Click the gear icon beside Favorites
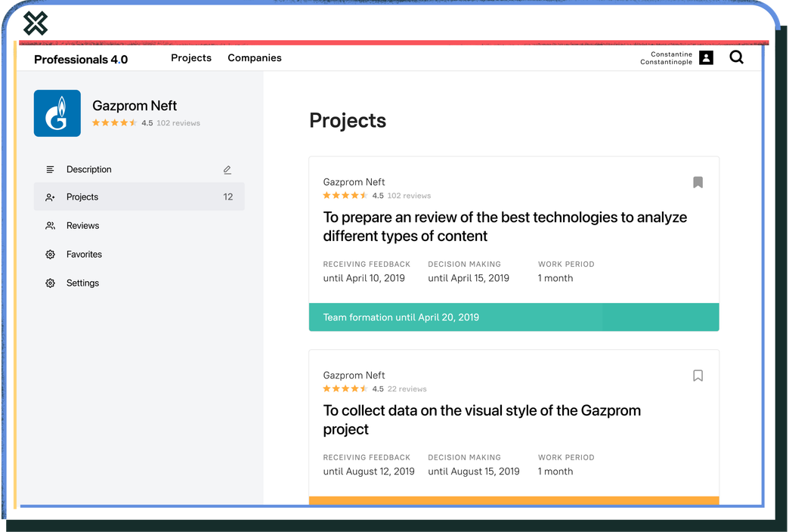The height and width of the screenshot is (532, 789). coord(51,254)
